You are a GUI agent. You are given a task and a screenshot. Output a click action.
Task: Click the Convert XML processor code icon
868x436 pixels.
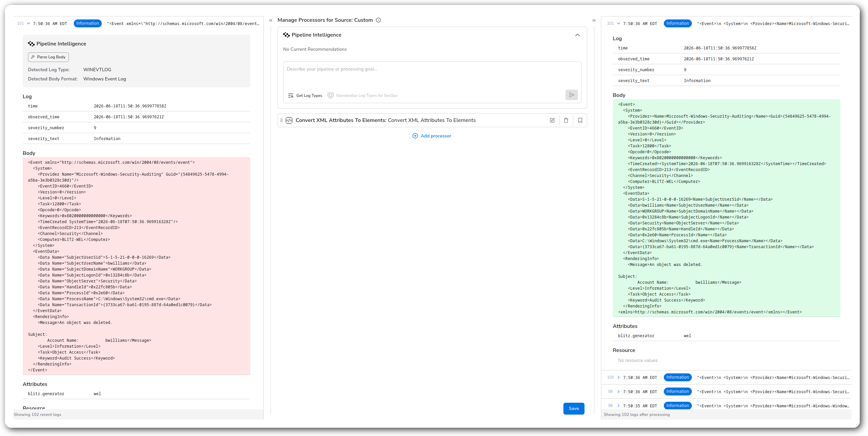[x=289, y=120]
